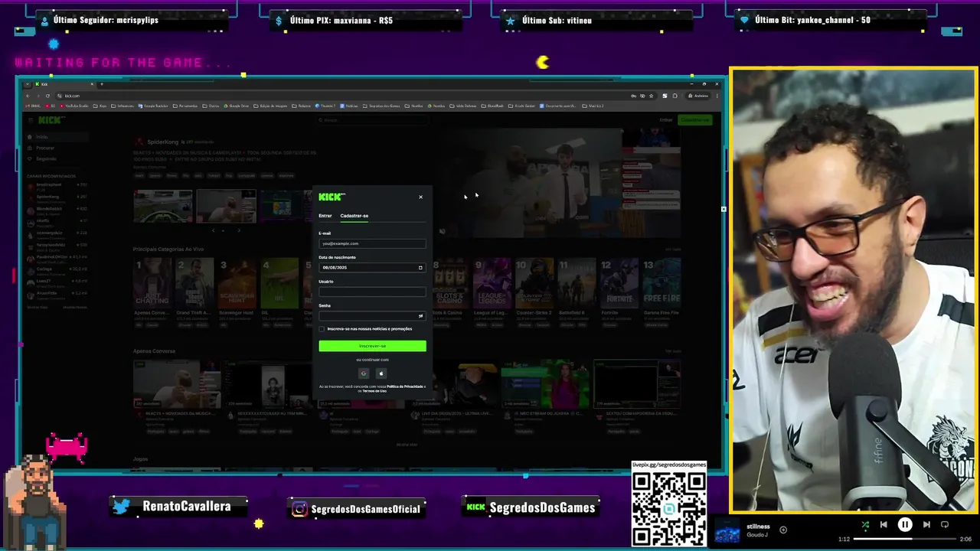This screenshot has height=551, width=980.
Task: Click the song title stillness
Action: 758,527
